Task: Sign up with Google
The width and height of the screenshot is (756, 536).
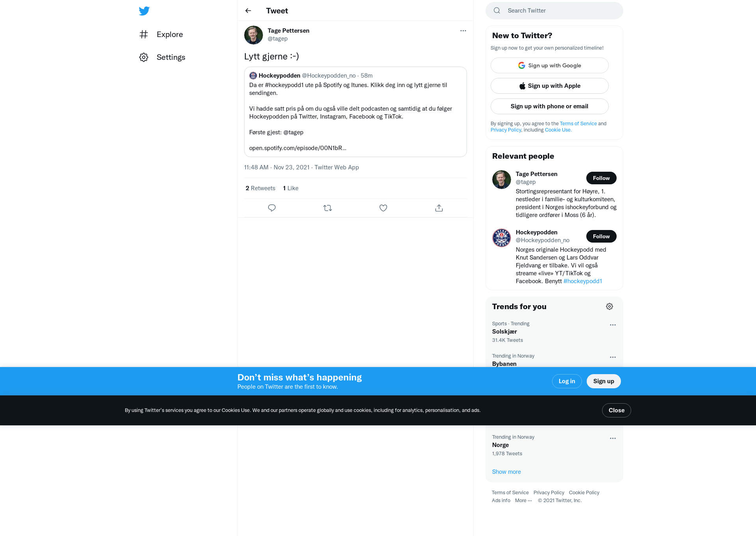Action: tap(550, 65)
